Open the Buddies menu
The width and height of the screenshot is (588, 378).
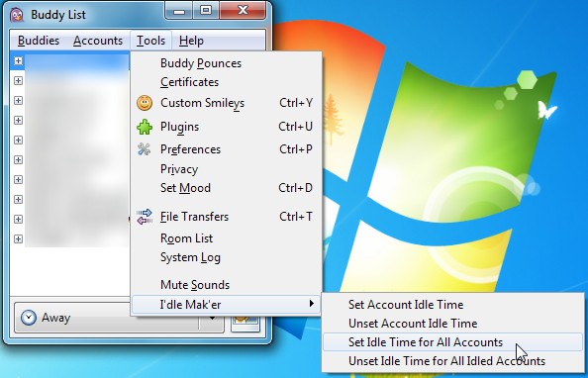[x=39, y=41]
